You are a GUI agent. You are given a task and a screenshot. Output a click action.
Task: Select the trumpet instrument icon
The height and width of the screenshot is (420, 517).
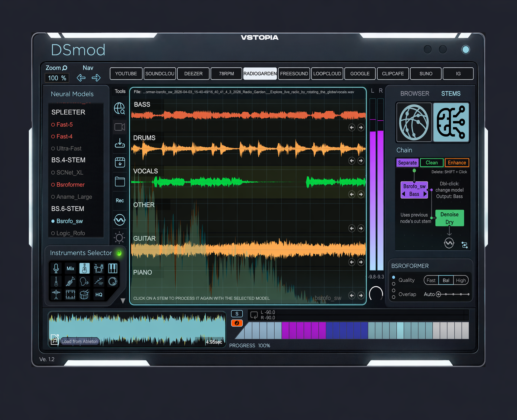[70, 281]
